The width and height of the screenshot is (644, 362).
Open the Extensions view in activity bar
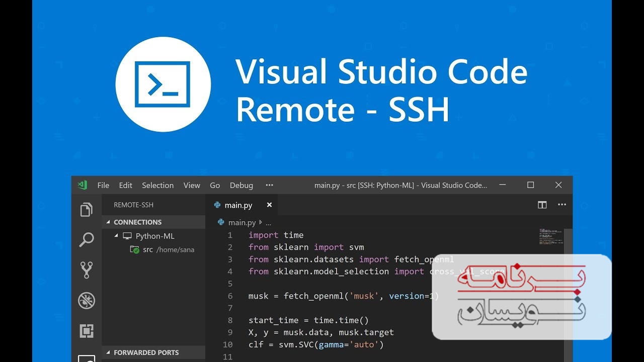[x=87, y=331]
